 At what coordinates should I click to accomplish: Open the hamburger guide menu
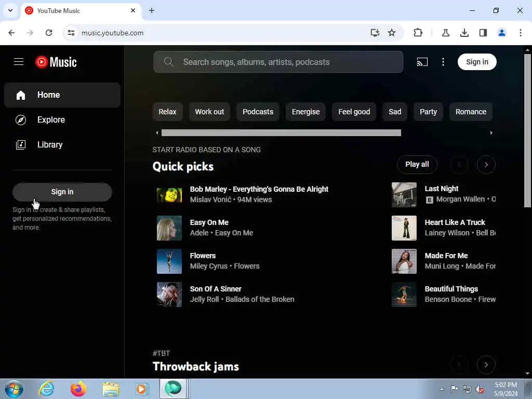(x=19, y=62)
